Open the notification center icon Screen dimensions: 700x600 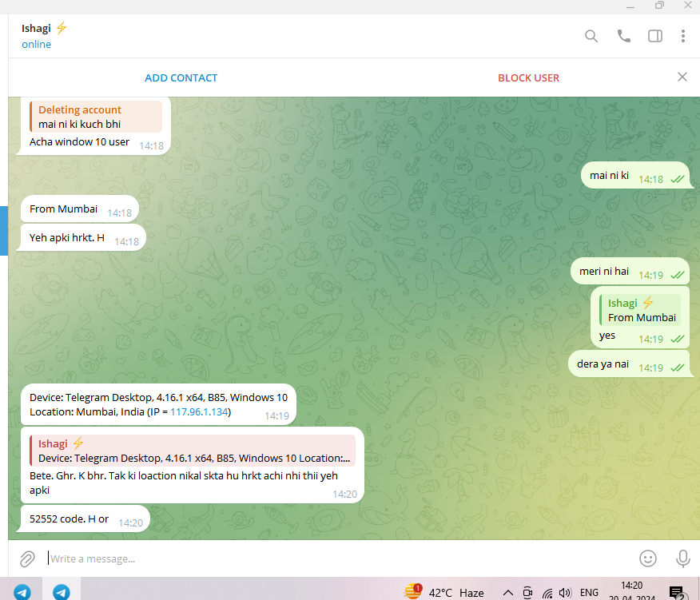click(x=677, y=593)
